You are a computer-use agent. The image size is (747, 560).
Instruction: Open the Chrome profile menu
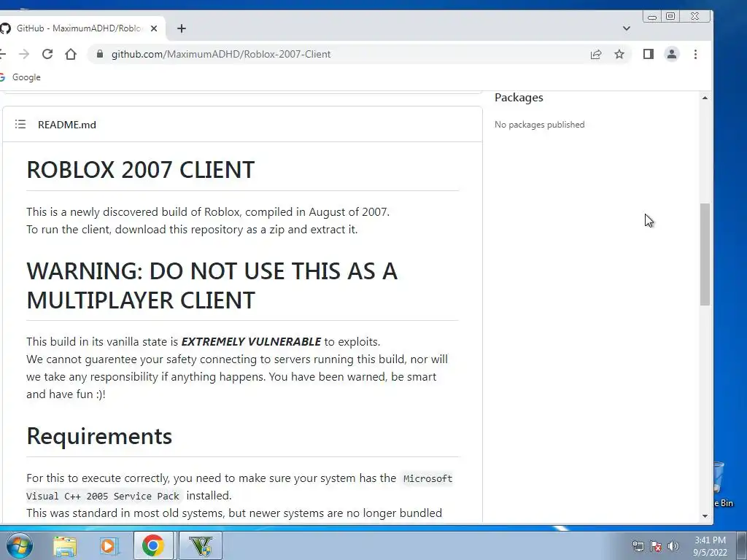coord(672,54)
